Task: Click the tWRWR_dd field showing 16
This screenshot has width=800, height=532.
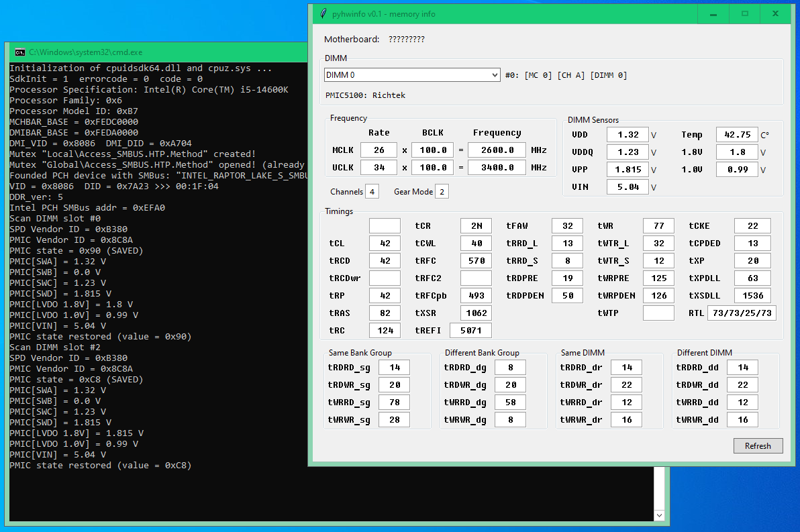Action: click(742, 419)
